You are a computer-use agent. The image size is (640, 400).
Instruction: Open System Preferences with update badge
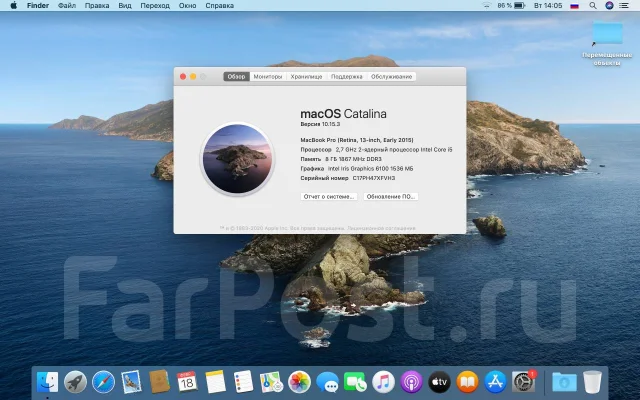click(x=524, y=382)
